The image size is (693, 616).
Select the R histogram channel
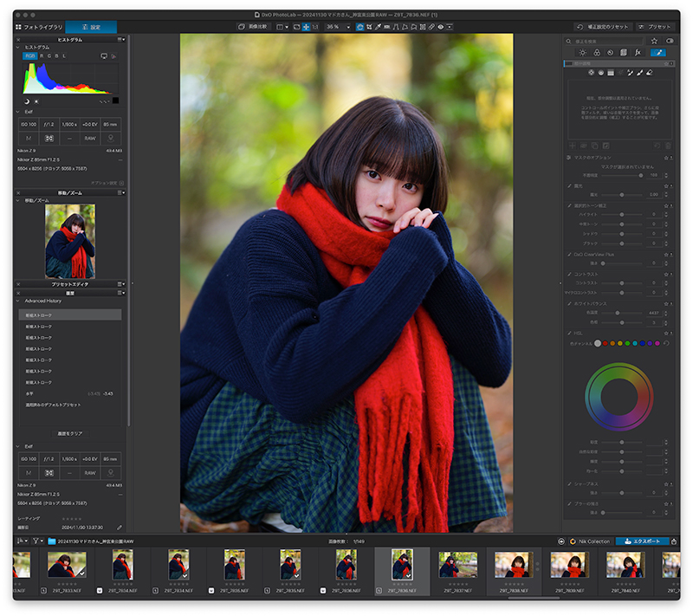(x=42, y=56)
